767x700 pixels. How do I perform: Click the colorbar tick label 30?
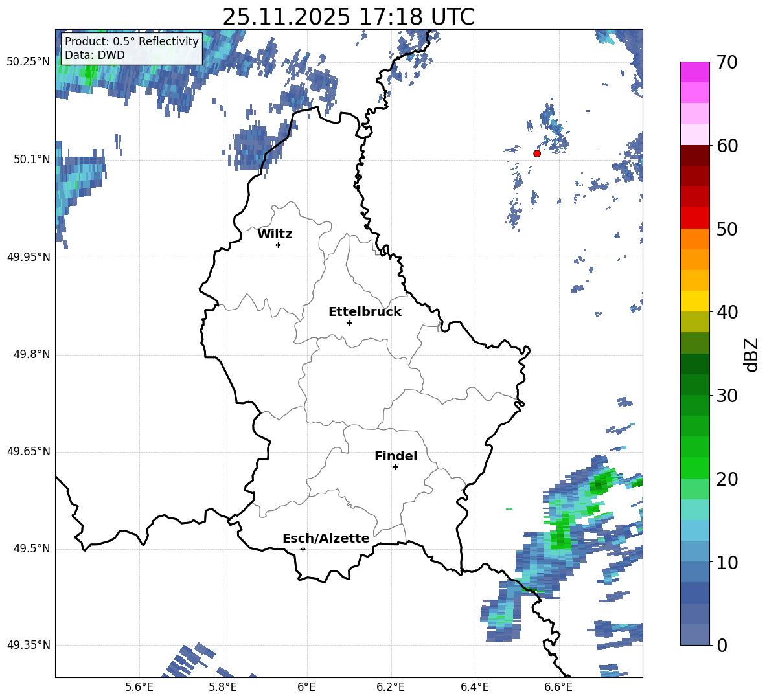(x=727, y=396)
